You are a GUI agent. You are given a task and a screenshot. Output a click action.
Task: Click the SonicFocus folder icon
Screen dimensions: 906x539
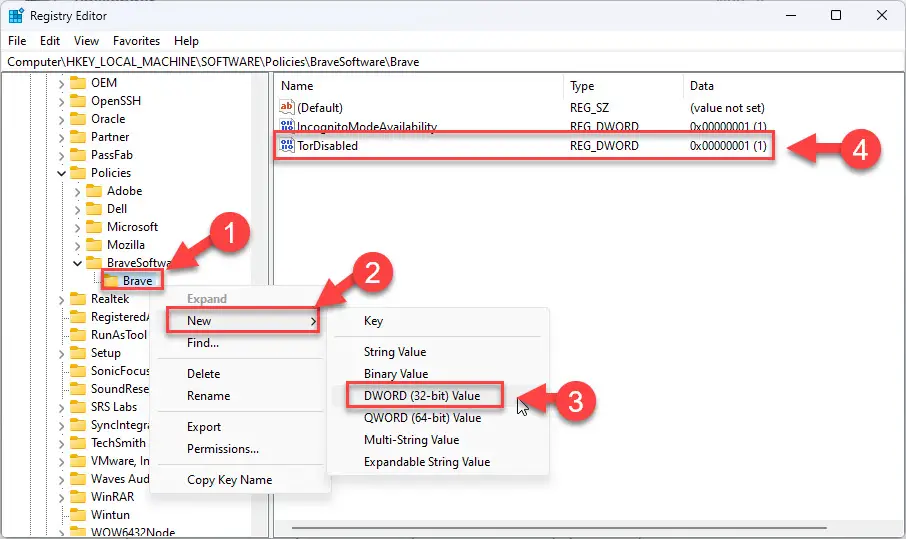78,371
